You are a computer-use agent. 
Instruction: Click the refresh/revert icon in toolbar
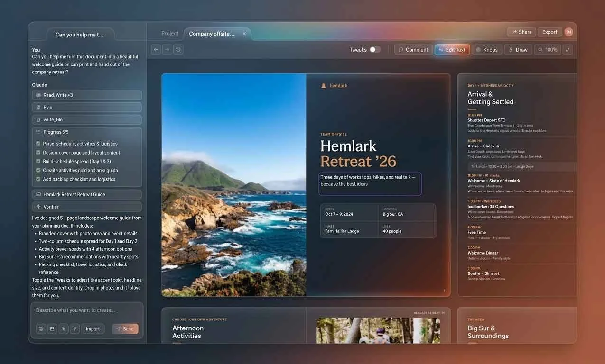[178, 49]
